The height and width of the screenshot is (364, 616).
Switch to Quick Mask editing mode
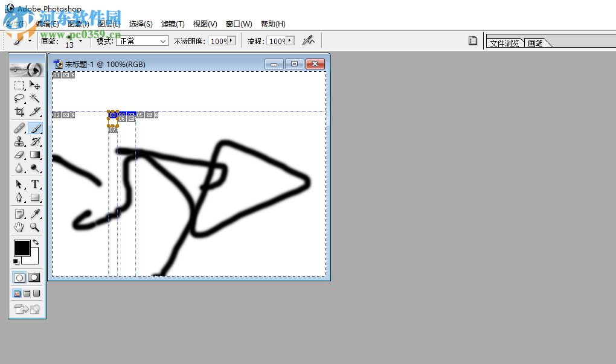tap(34, 277)
